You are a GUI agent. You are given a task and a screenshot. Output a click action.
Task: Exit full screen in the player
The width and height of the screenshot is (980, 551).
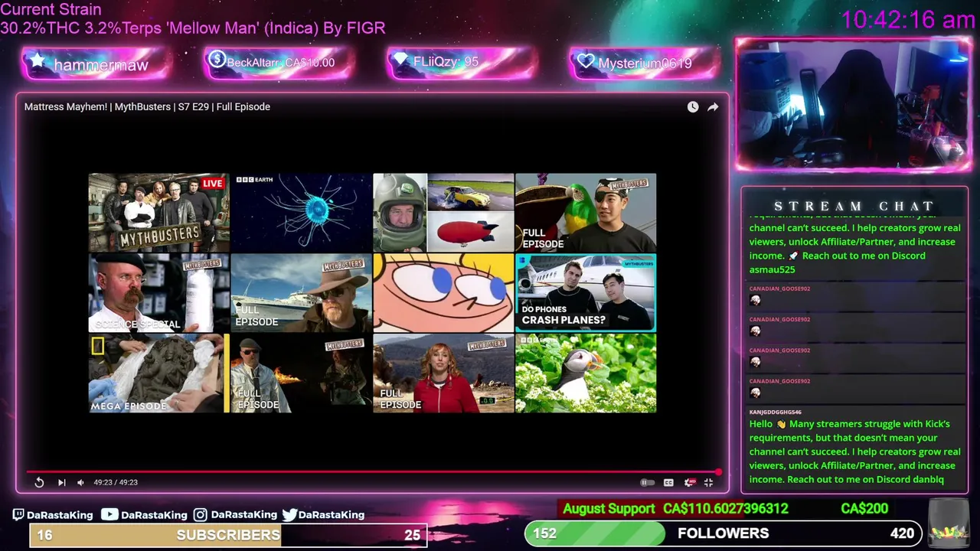pos(708,482)
